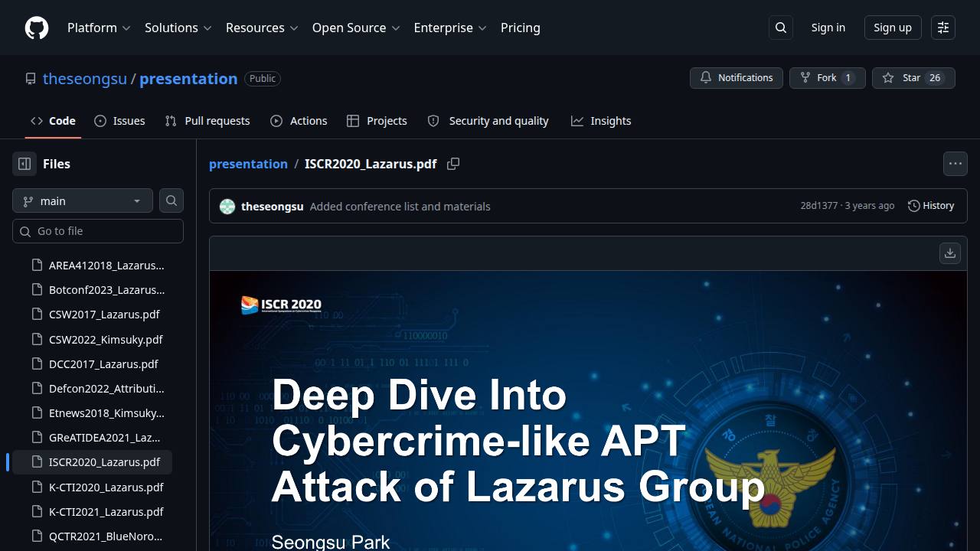The image size is (980, 551).
Task: Switch to the Issues tab
Action: click(x=119, y=121)
